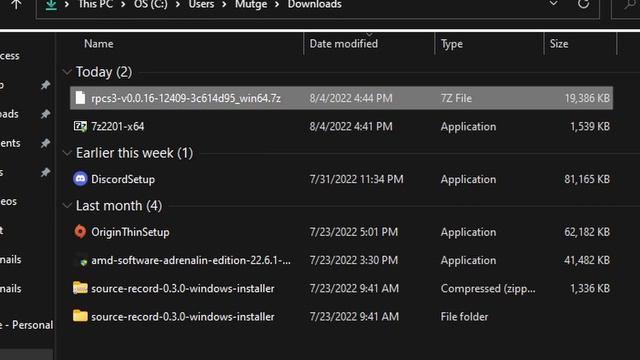640x360 pixels.
Task: Collapse the Last month (4) group
Action: point(67,206)
